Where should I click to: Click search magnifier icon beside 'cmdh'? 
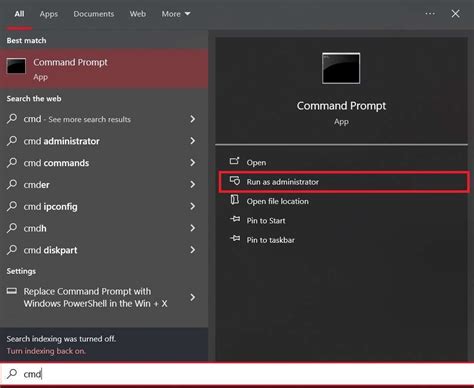(12, 228)
